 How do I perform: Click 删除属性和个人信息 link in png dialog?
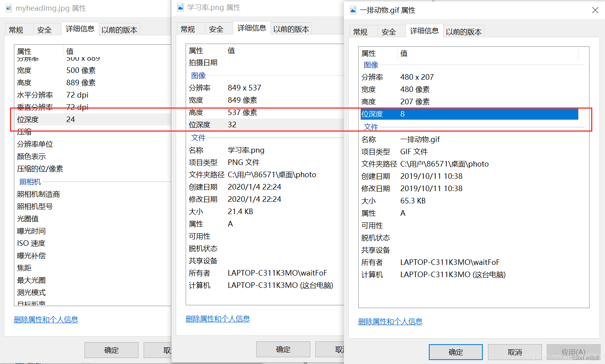point(218,318)
